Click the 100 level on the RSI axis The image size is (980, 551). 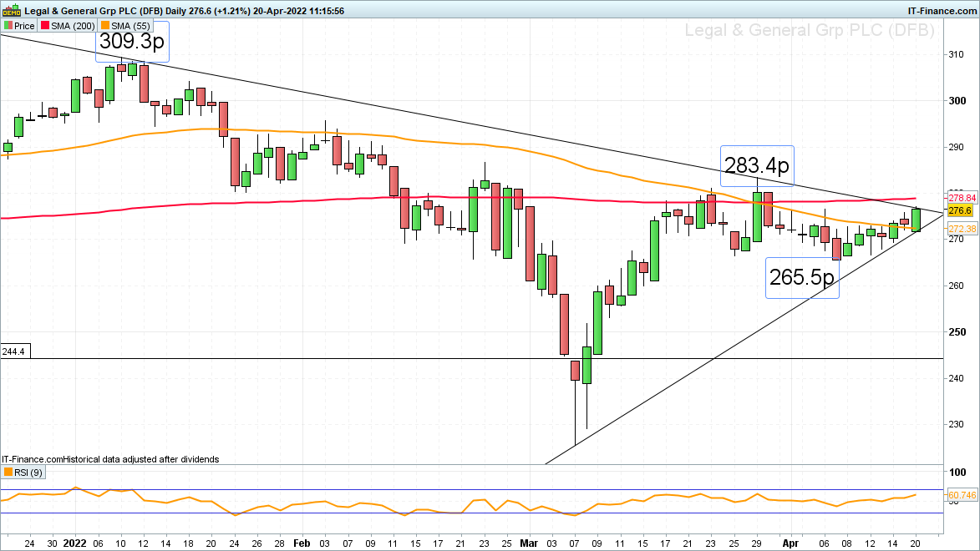click(x=957, y=473)
